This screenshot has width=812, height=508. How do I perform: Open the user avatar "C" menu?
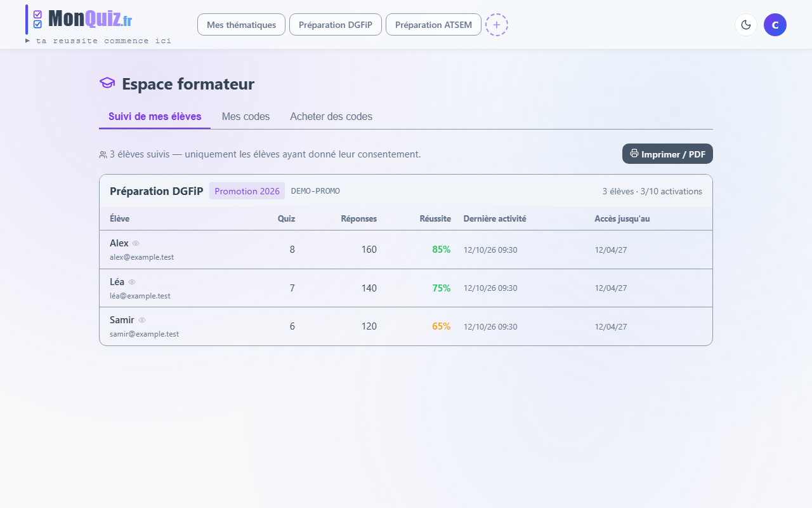click(775, 25)
